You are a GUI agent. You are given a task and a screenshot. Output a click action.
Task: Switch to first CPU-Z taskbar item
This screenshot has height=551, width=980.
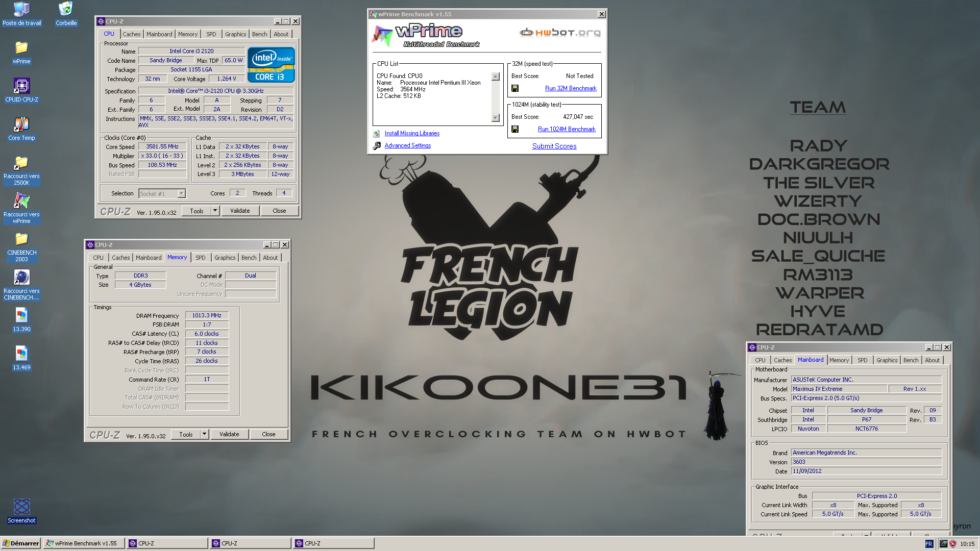pos(167,543)
